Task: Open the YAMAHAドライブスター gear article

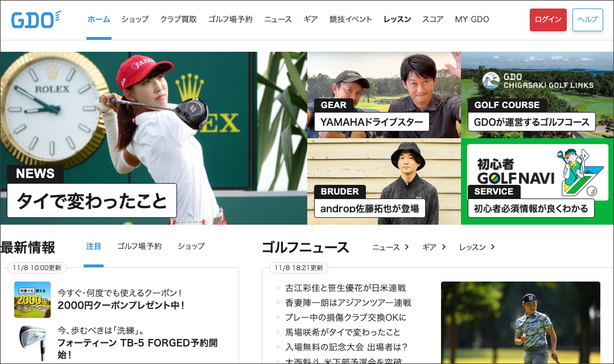Action: coord(372,122)
